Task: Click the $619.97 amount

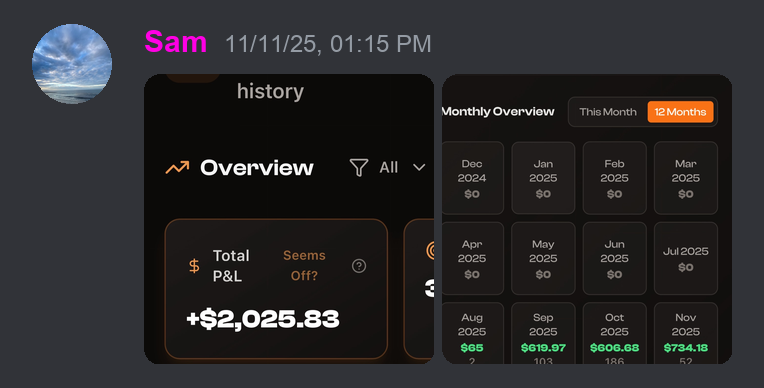Action: click(x=543, y=348)
